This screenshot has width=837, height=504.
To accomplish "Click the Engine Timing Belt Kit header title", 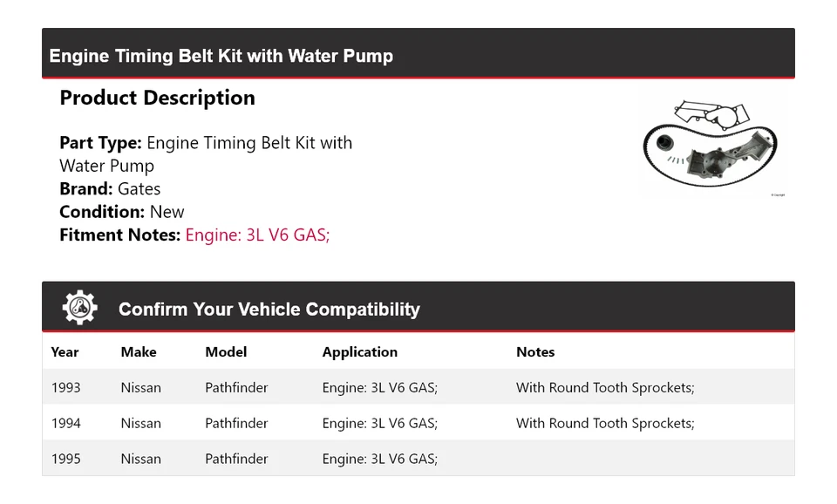I will pos(221,56).
